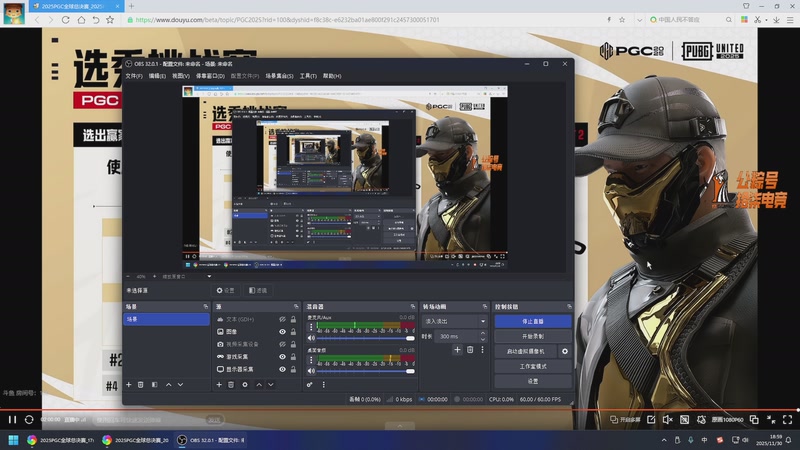Screen dimensions: 800x450
Task: Decrease the transition duration with the down stepper
Action: 483,339
